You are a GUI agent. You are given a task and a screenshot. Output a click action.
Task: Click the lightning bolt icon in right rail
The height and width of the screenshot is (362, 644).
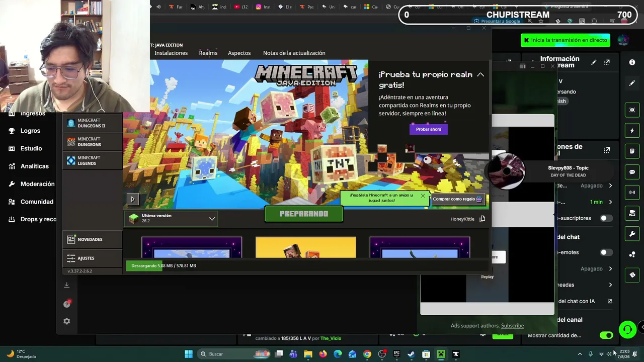coord(632,131)
